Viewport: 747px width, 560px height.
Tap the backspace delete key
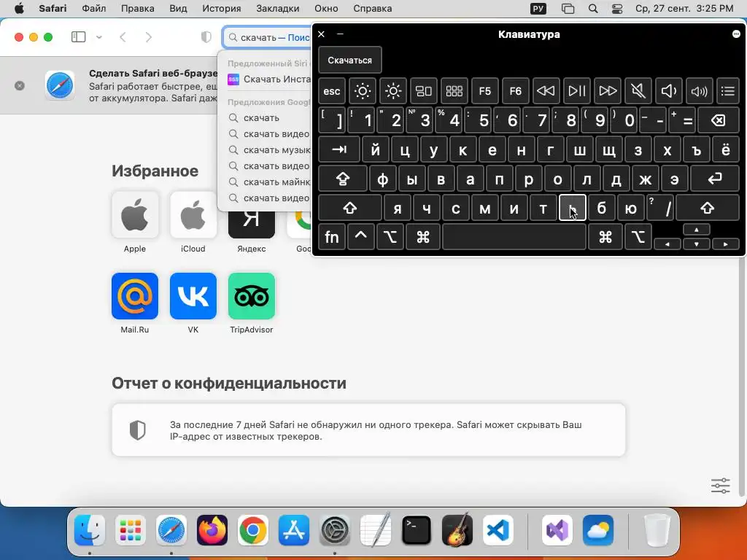[x=719, y=120]
